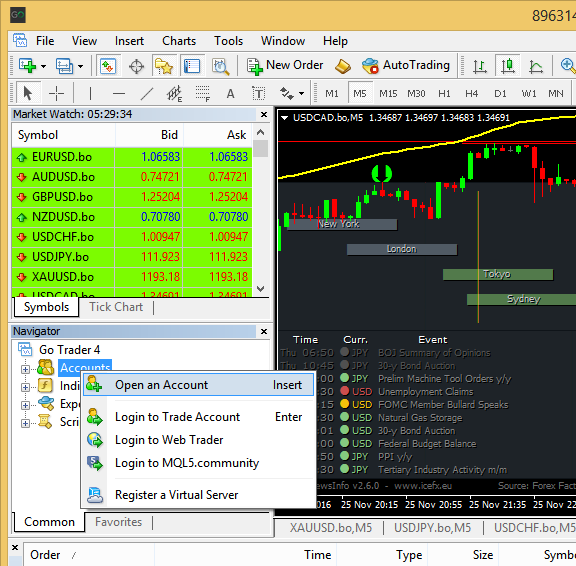Switch to line chart icon
Screen dimensions: 576x566
pos(536,66)
